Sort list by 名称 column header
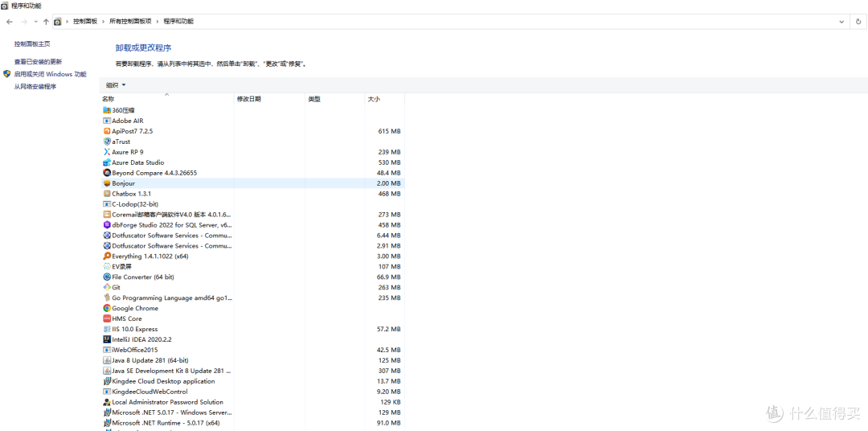 coord(166,99)
